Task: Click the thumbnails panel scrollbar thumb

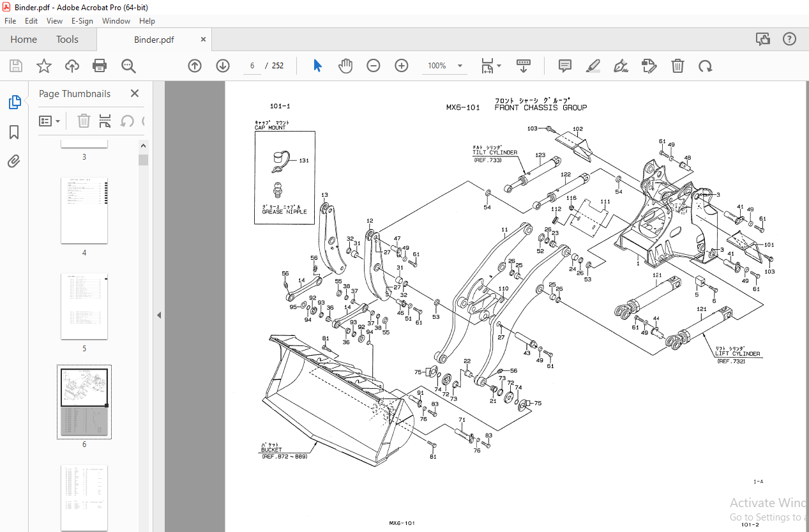Action: pos(144,159)
